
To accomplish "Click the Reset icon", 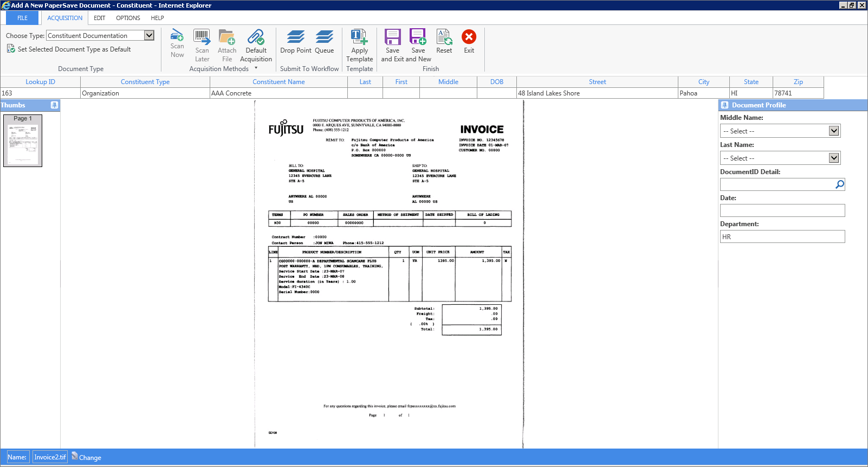I will (x=444, y=37).
